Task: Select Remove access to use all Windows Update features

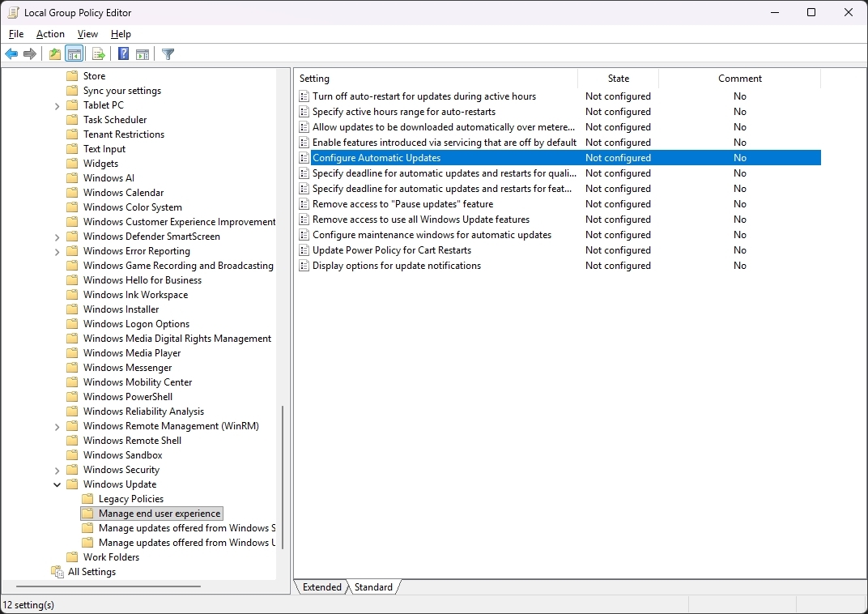Action: point(421,220)
